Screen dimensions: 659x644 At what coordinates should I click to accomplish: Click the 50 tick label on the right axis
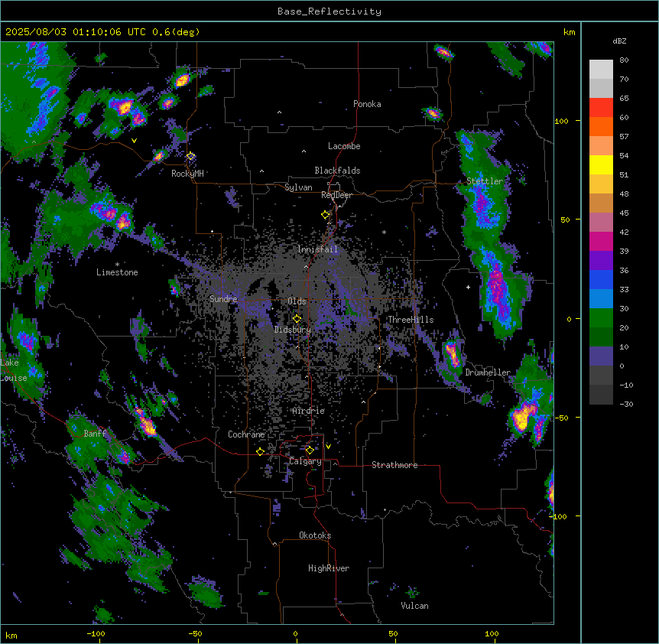[565, 220]
